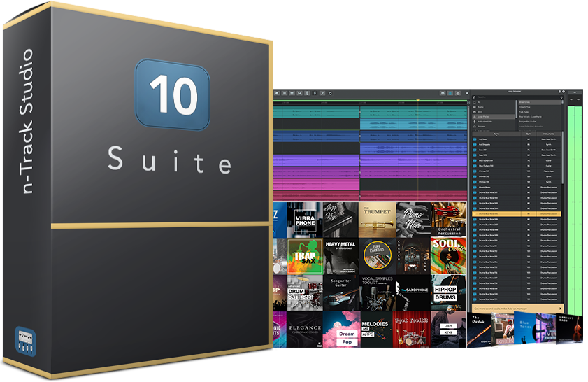
Task: Click the highlighted blue toolbar button above the timeline
Action: 450,93
